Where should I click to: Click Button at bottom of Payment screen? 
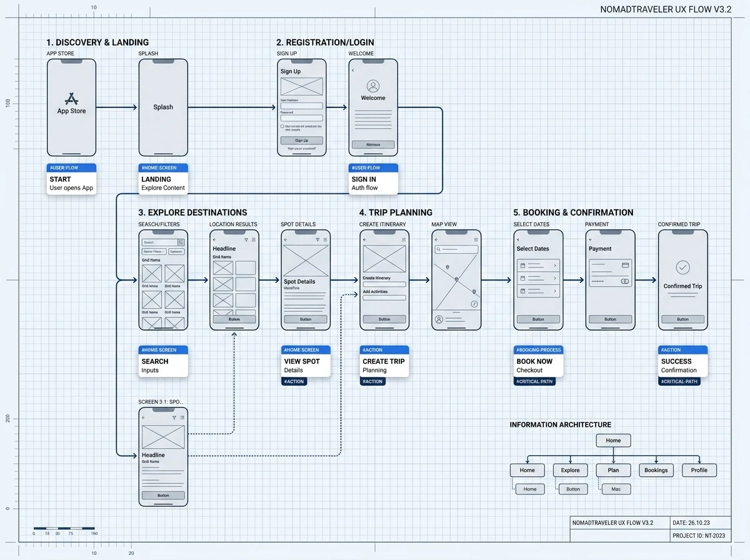coord(611,319)
